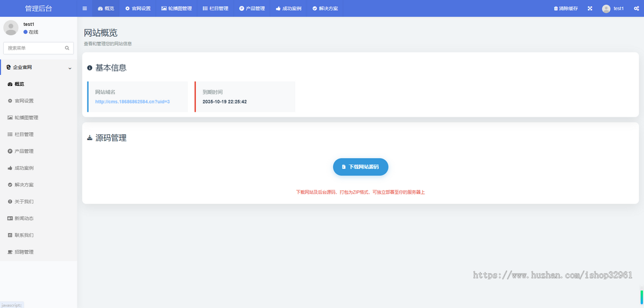This screenshot has height=308, width=644.
Task: Open 成功案例 tab in top navigation
Action: pyautogui.click(x=288, y=9)
